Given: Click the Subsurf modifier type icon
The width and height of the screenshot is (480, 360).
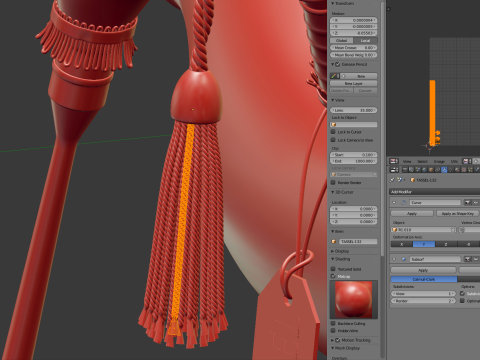Looking at the screenshot, I should [404, 259].
